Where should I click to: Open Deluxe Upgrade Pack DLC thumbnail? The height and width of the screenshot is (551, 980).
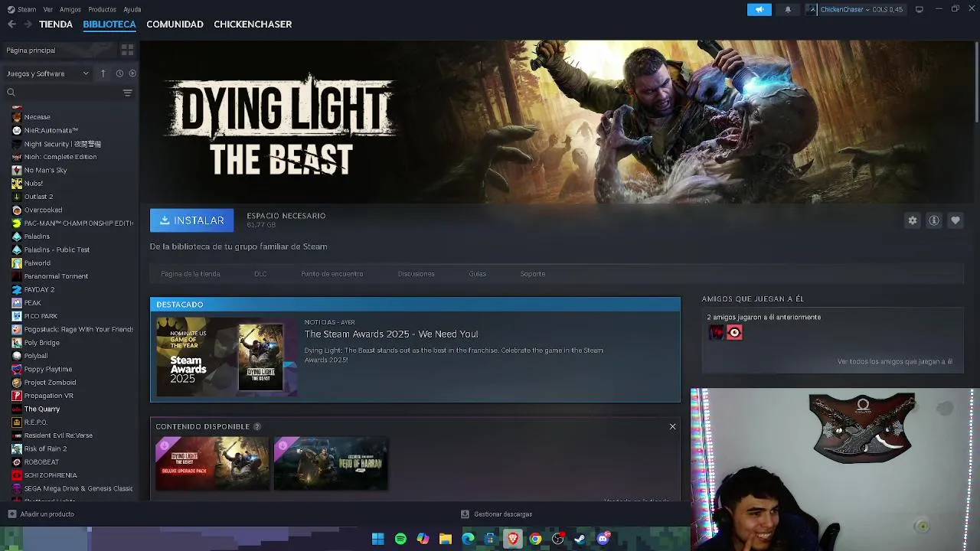(x=212, y=463)
